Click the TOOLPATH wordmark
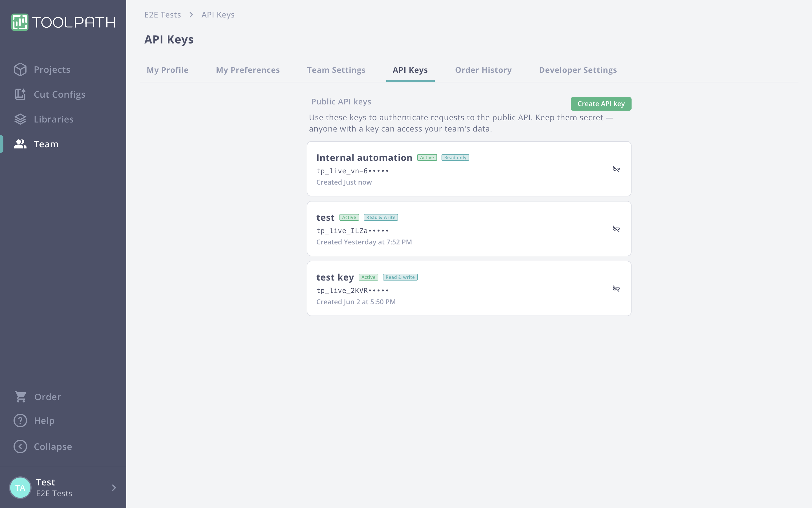 [x=74, y=22]
